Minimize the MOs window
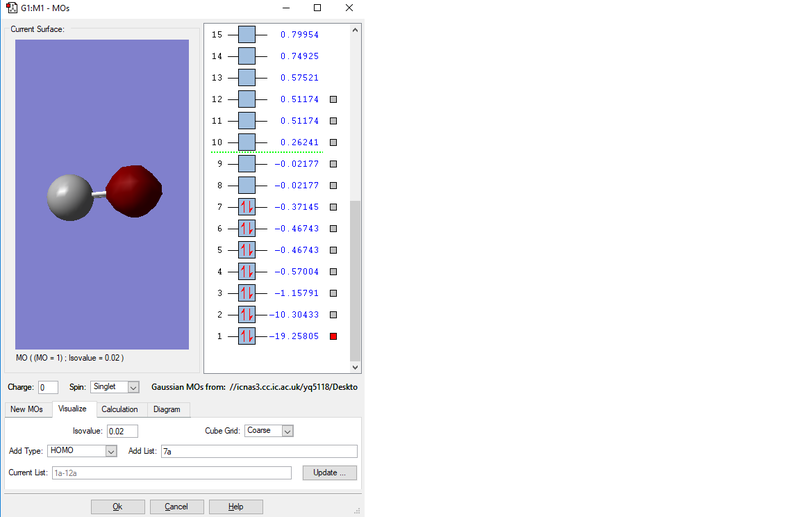The width and height of the screenshot is (800, 517). (x=286, y=8)
